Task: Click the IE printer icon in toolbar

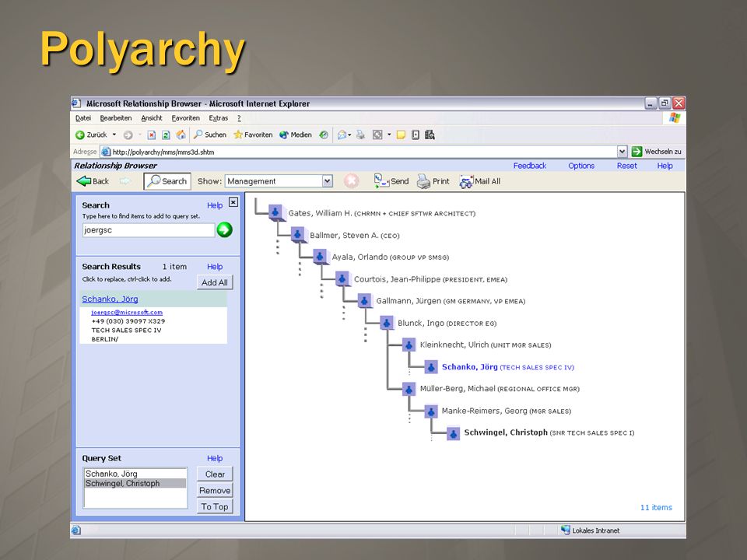Action: (x=360, y=135)
